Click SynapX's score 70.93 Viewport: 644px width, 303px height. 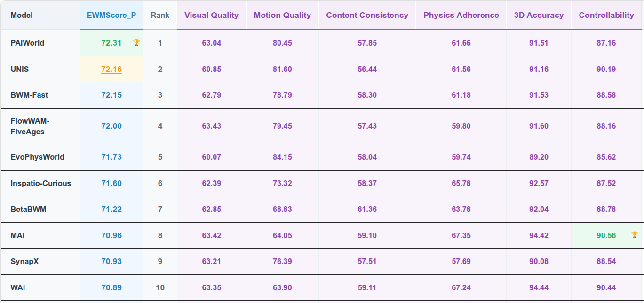(x=111, y=261)
